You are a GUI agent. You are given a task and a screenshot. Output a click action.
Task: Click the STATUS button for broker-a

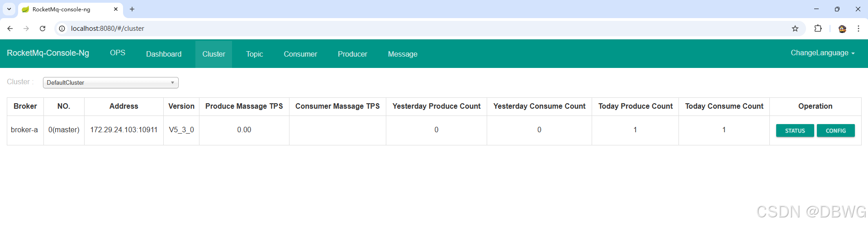[x=795, y=130]
